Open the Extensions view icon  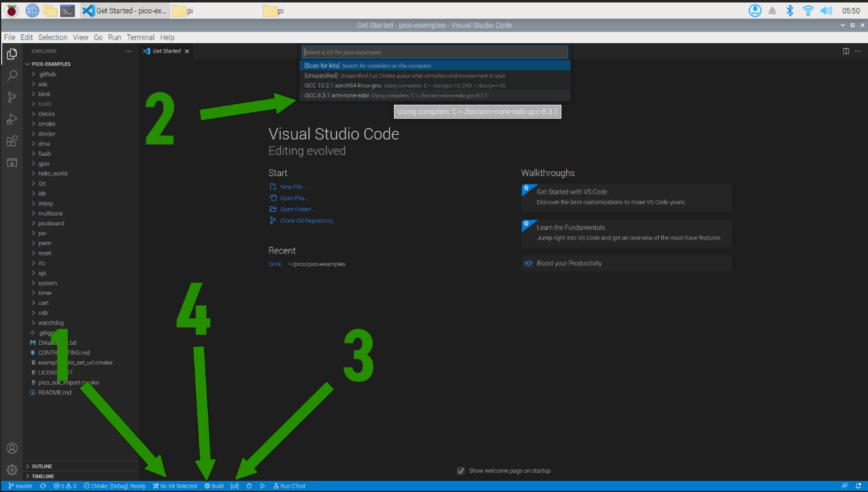coord(12,141)
